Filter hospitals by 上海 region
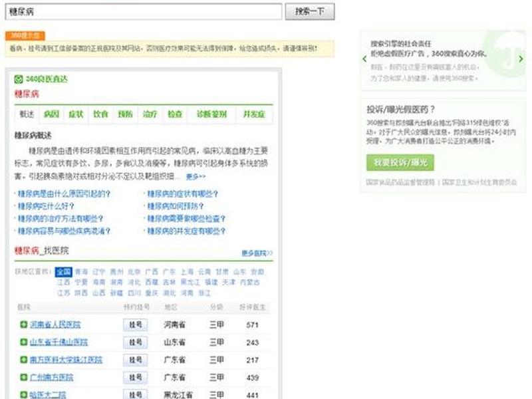 pyautogui.click(x=187, y=272)
